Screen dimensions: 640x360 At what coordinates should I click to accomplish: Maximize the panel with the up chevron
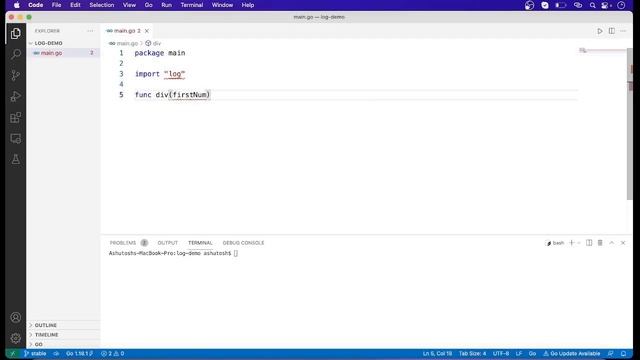pyautogui.click(x=611, y=243)
